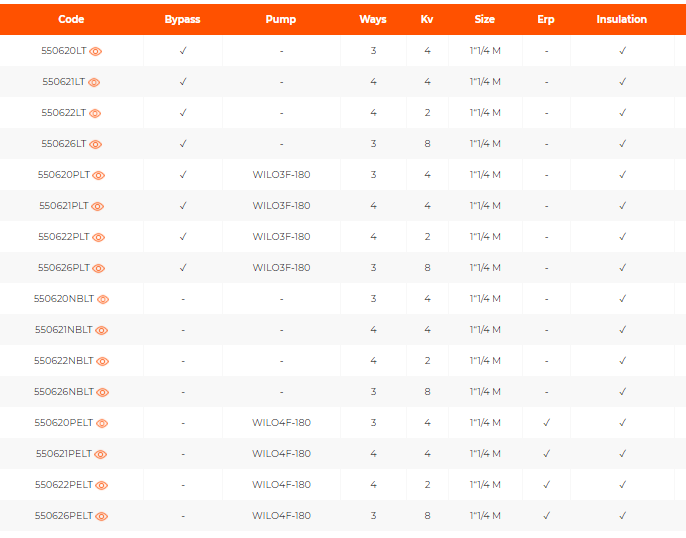The height and width of the screenshot is (538, 686).
Task: View details via eye icon for 550621LT
Action: 94,82
